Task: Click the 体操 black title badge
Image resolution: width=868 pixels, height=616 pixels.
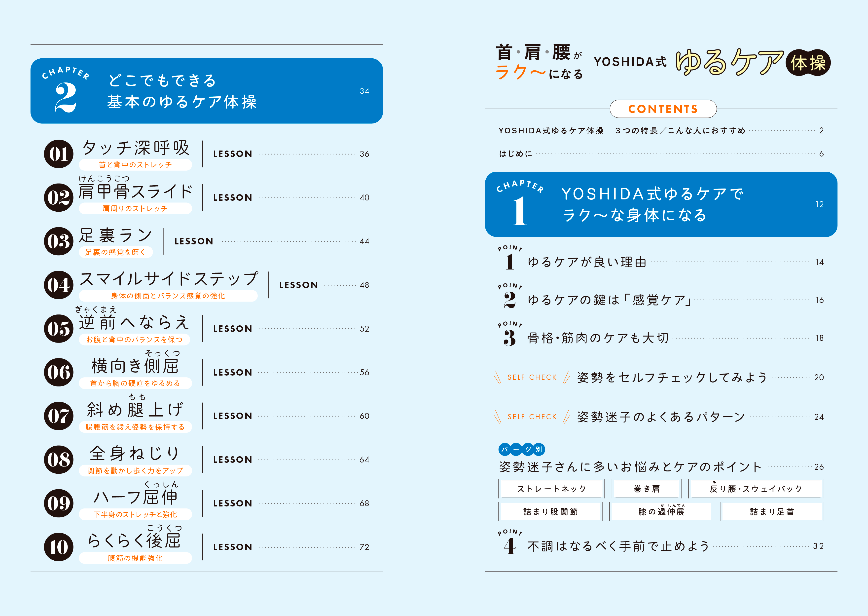Action: (x=808, y=63)
